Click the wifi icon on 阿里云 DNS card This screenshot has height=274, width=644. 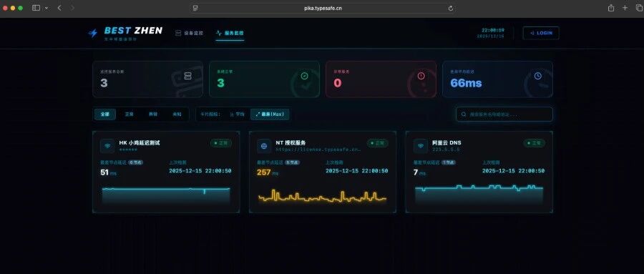click(x=421, y=146)
